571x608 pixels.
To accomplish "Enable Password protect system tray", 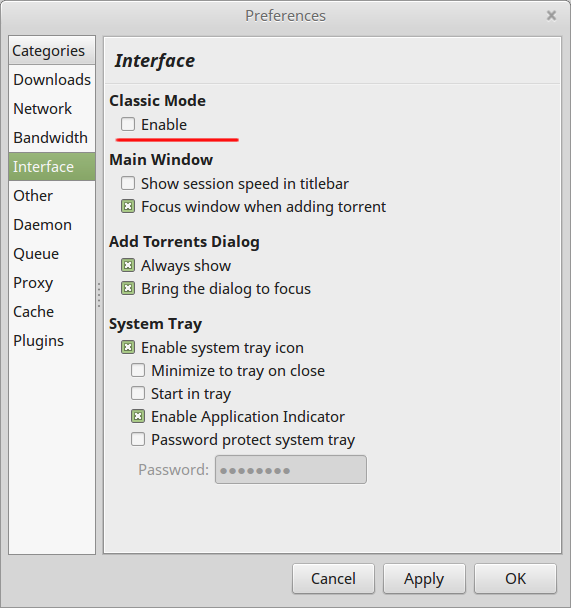I will click(x=138, y=440).
